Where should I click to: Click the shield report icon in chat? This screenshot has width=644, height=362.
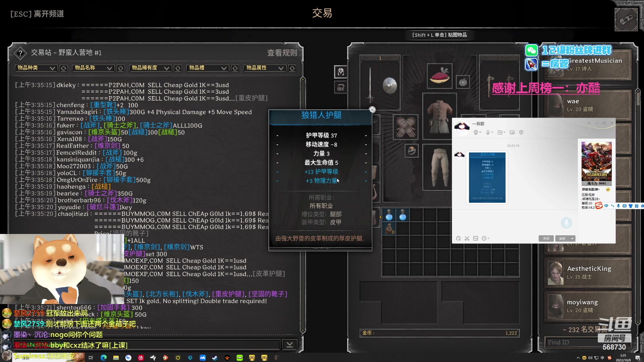pyautogui.click(x=521, y=132)
